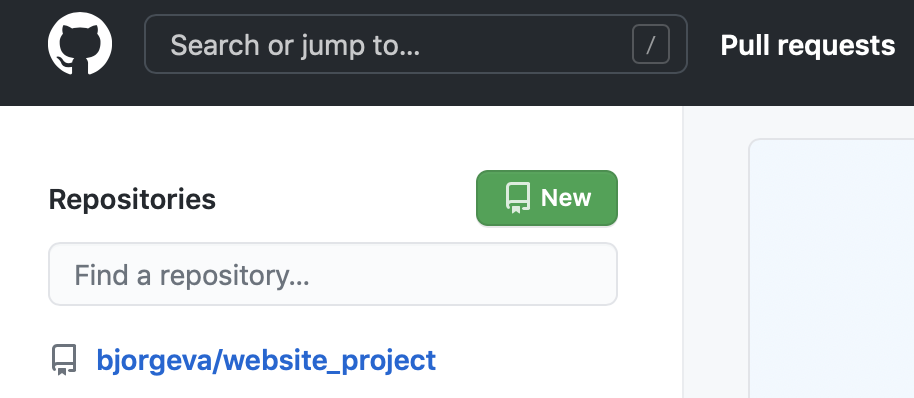Viewport: 914px width, 398px height.
Task: Click the repository icon beside bjorgeva/website_project
Action: [x=64, y=360]
